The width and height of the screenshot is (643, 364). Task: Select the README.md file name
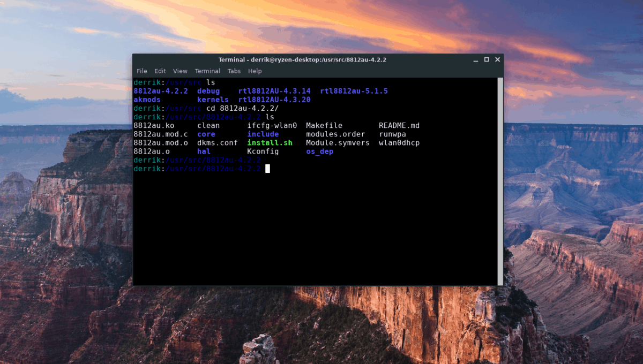click(x=399, y=125)
